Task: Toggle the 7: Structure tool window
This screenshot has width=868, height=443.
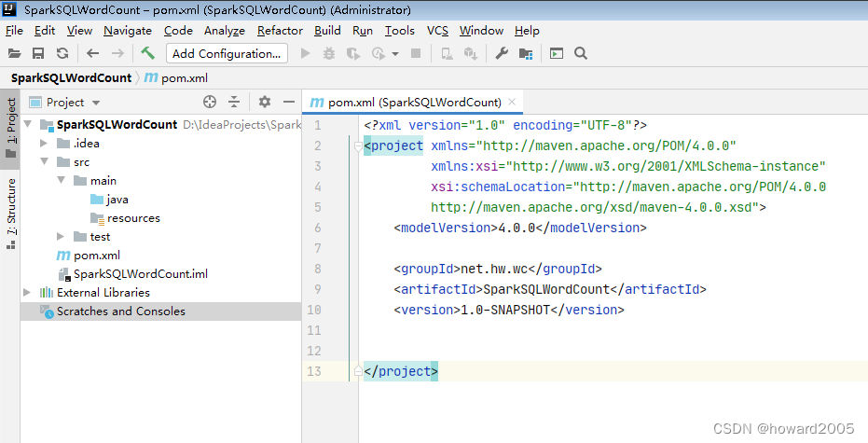Action: point(10,214)
